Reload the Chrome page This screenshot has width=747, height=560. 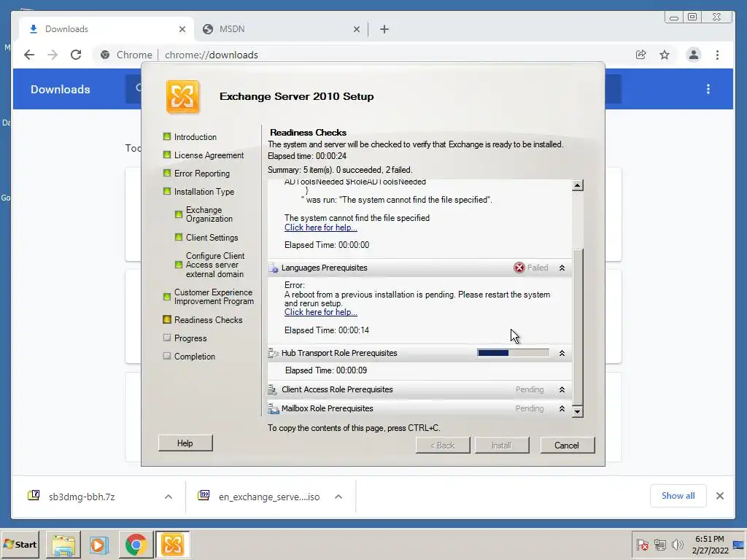point(76,55)
